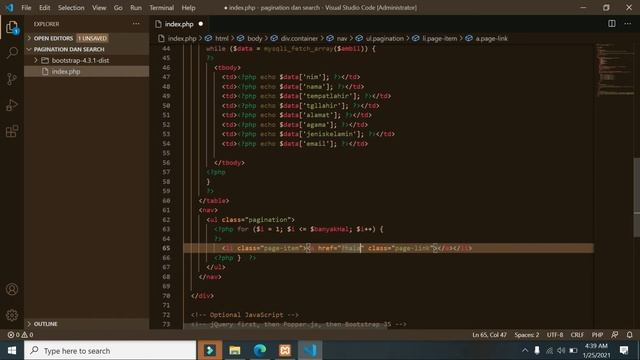The height and width of the screenshot is (360, 640).
Task: Open XAMPP from the taskbar
Action: pos(285,350)
